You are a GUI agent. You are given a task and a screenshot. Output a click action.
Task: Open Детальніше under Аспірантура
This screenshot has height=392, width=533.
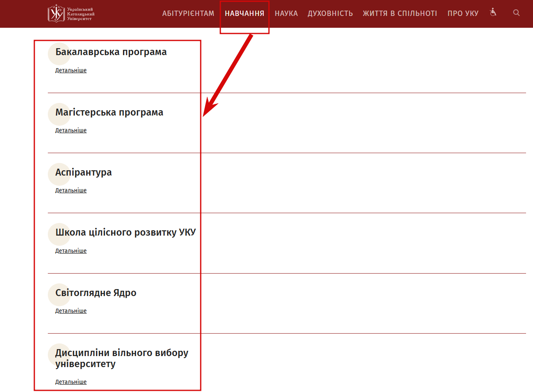[x=71, y=190]
